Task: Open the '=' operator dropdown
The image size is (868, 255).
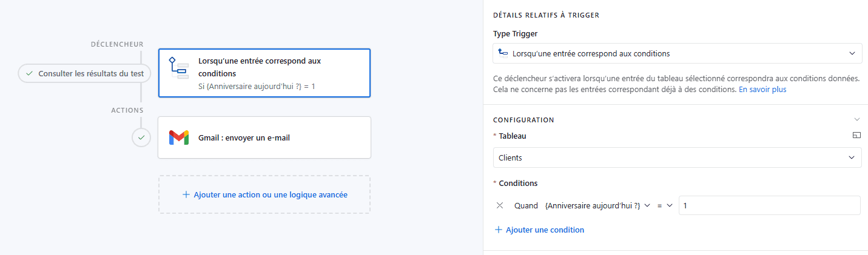Action: coord(665,205)
